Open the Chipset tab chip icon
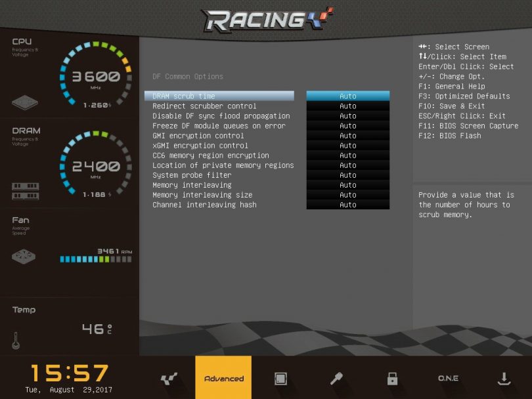 pos(280,379)
